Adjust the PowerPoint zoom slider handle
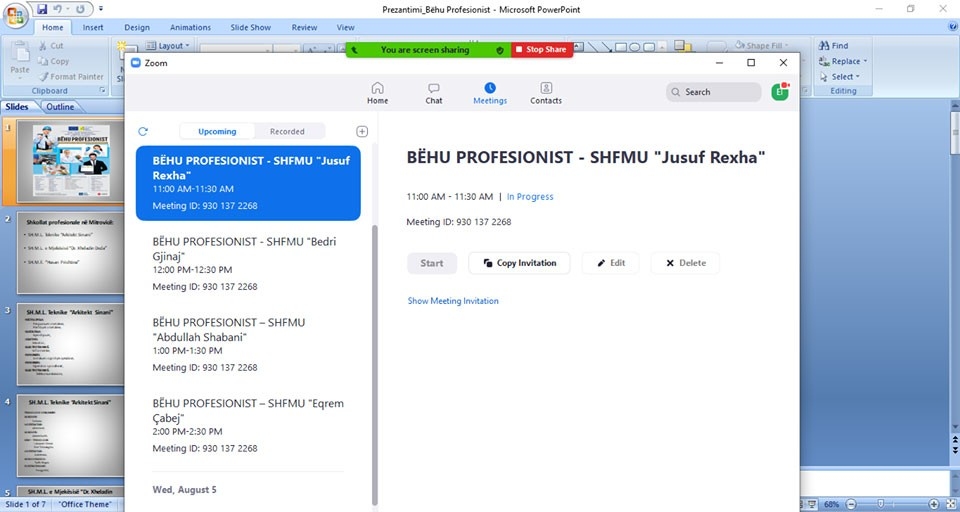This screenshot has width=960, height=512. point(880,505)
